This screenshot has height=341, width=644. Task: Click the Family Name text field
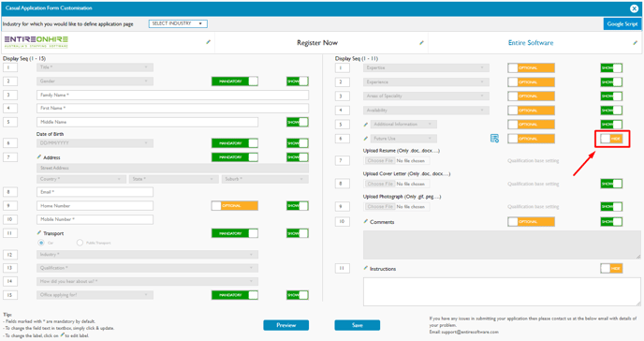tap(172, 95)
